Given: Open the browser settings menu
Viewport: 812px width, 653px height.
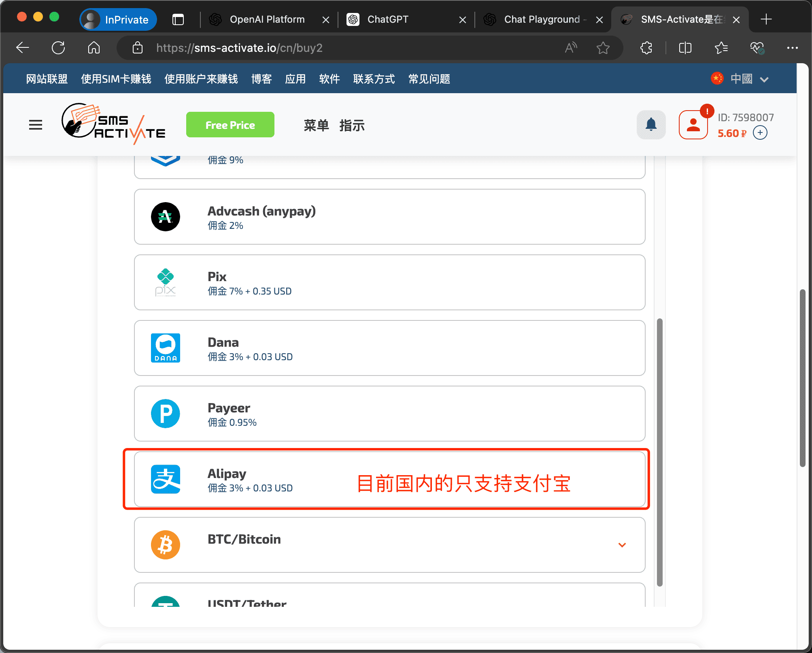Looking at the screenshot, I should pyautogui.click(x=793, y=48).
